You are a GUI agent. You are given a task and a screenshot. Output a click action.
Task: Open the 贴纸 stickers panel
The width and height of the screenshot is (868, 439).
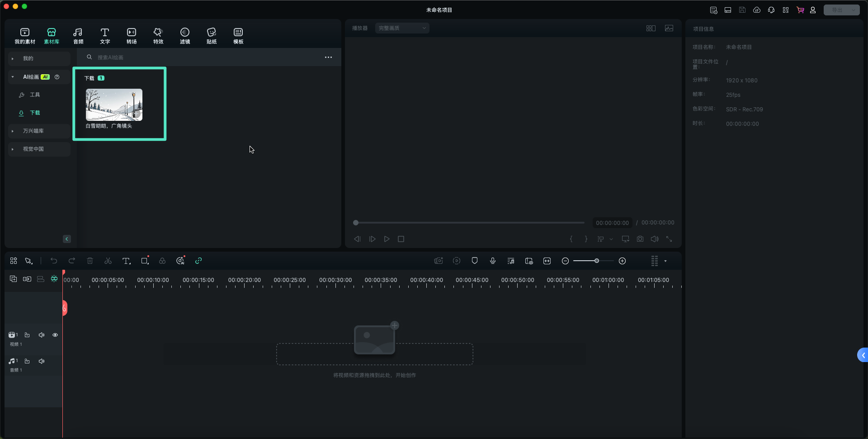[x=211, y=36]
